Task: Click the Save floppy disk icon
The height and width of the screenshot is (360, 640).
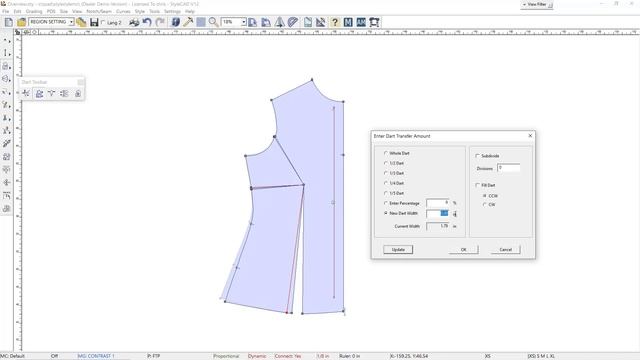Action: point(94,22)
